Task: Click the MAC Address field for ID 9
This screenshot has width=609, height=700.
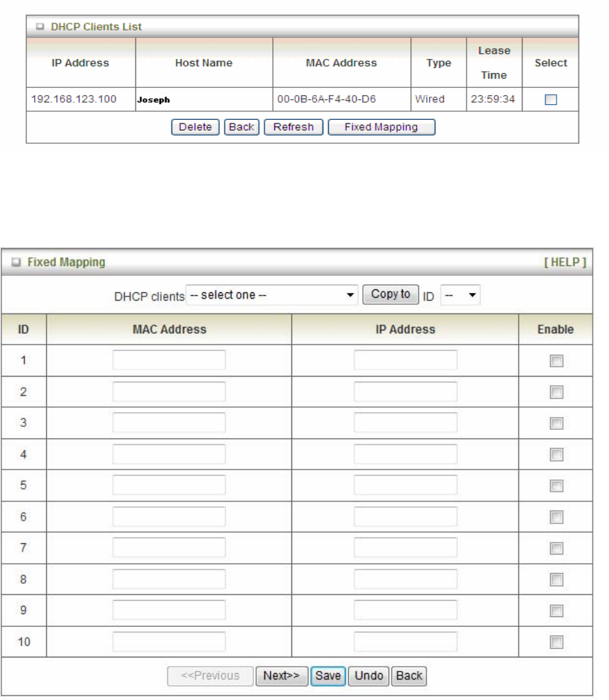Action: 169,610
